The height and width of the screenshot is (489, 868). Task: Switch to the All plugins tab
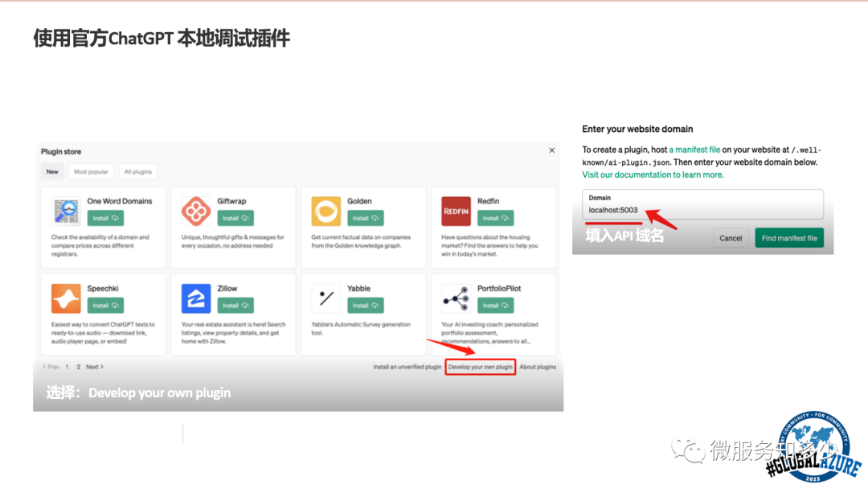138,171
